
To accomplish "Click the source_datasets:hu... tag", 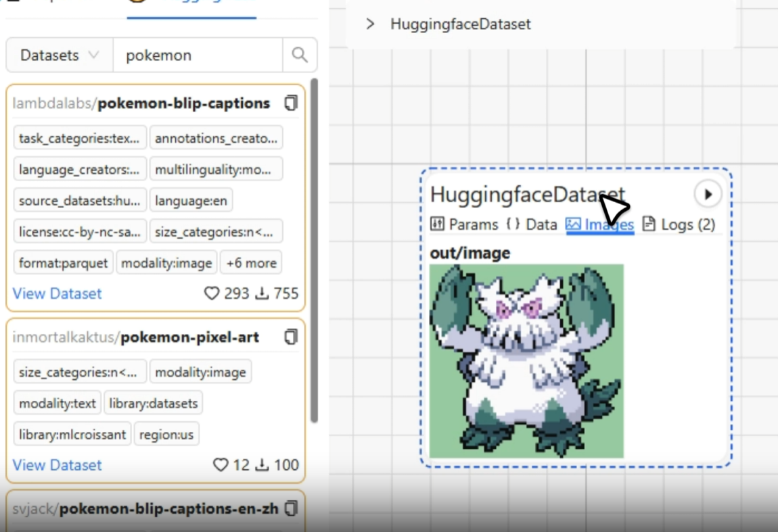I will tap(80, 200).
